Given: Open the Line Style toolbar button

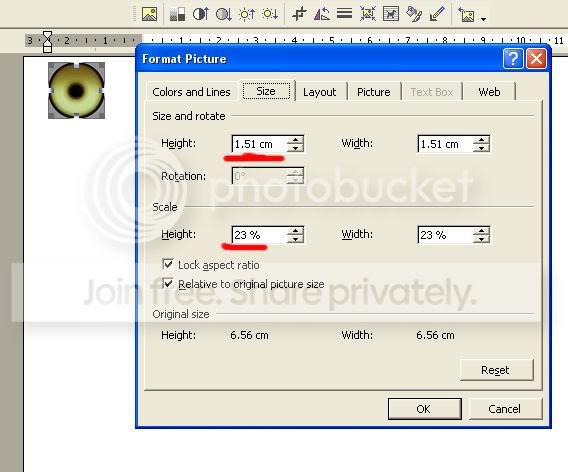Looking at the screenshot, I should [344, 14].
